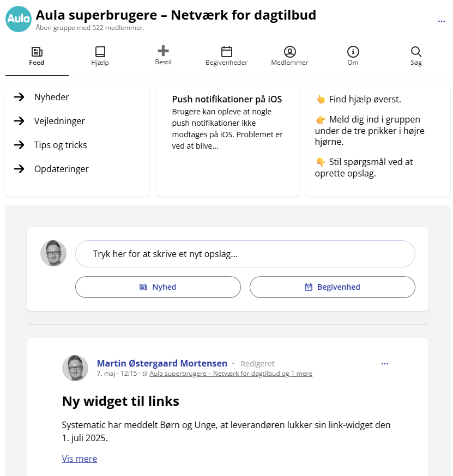Open the Begivenheder calendar icon

(227, 52)
